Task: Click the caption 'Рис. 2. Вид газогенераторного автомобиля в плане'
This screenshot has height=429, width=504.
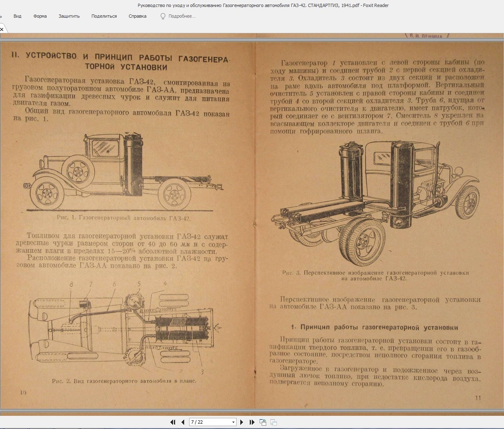Action: tap(124, 381)
